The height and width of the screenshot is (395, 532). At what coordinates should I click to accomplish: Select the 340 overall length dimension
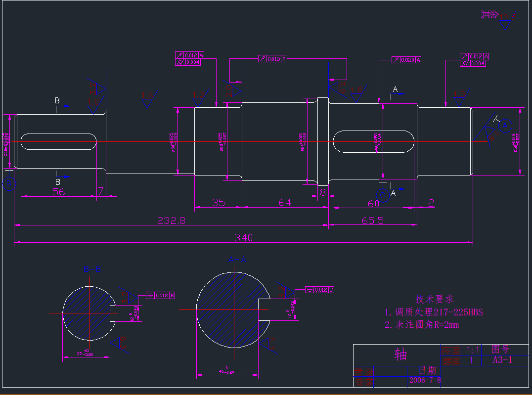[242, 237]
